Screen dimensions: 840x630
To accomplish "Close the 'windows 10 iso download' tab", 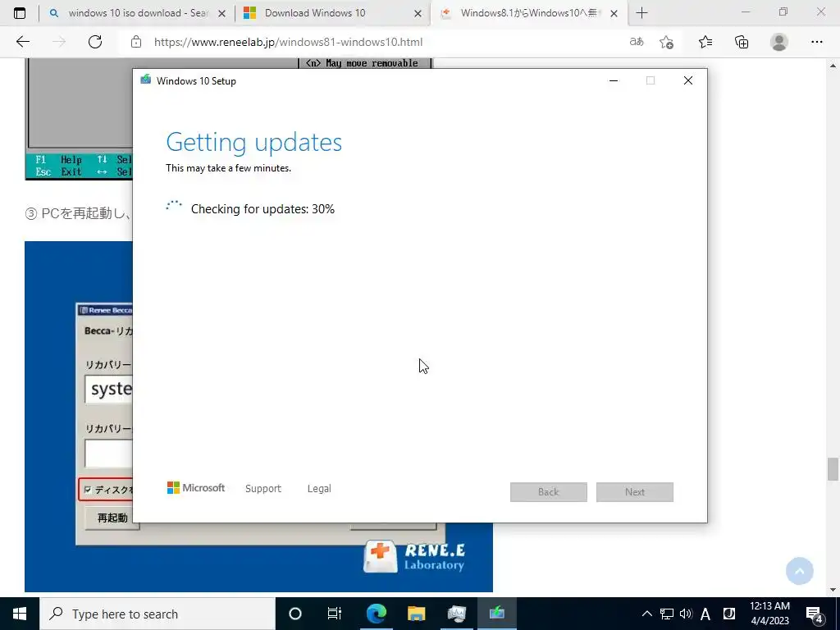I will (x=221, y=14).
